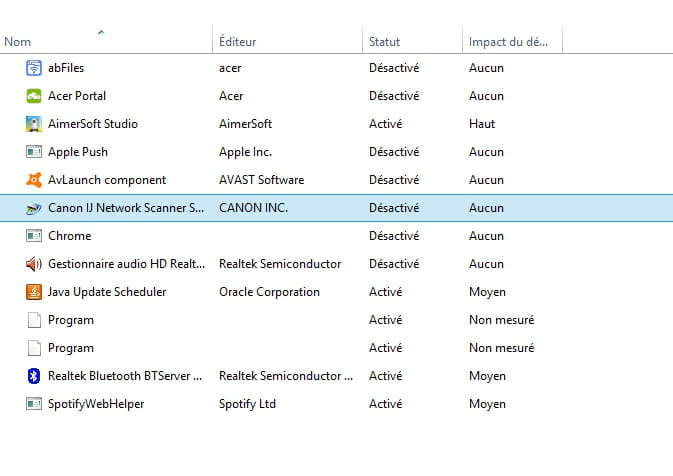Click the Canon IJ Network Scanner icon
This screenshot has height=476, width=673.
[34, 208]
